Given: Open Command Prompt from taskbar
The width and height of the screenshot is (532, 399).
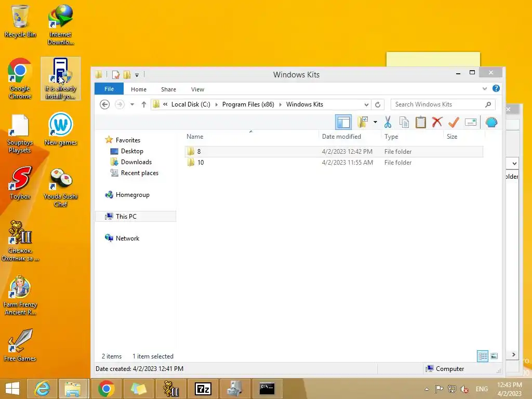Looking at the screenshot, I should coord(267,389).
